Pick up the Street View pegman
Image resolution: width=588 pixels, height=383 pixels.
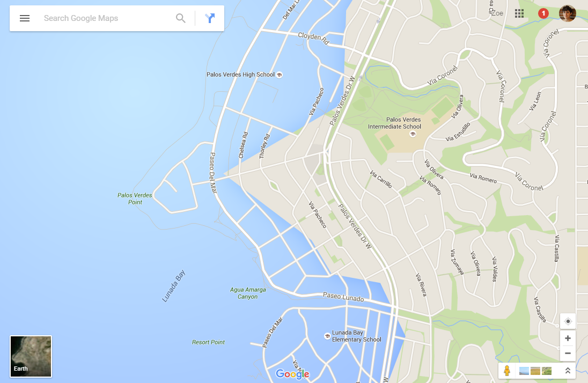point(506,371)
